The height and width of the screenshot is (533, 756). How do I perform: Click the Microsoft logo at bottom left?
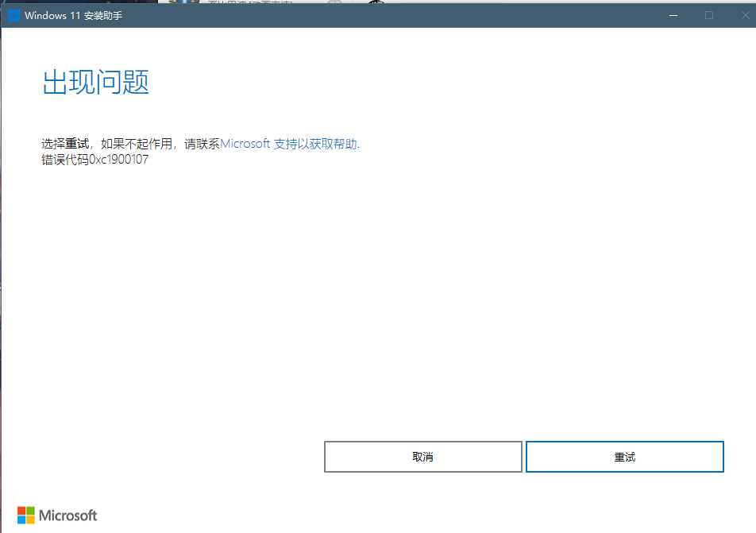point(57,516)
